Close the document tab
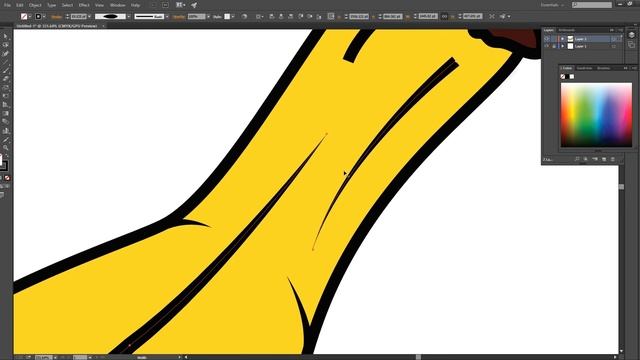The height and width of the screenshot is (360, 640). (x=103, y=26)
